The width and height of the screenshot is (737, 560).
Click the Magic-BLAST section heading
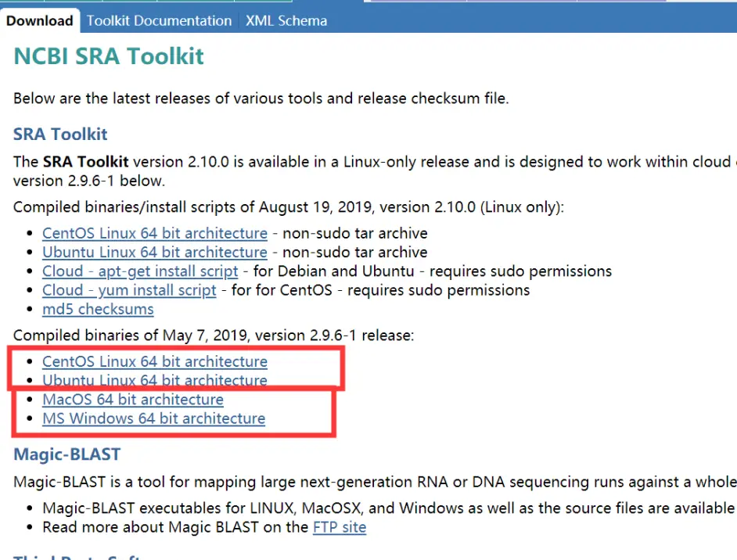click(x=67, y=454)
